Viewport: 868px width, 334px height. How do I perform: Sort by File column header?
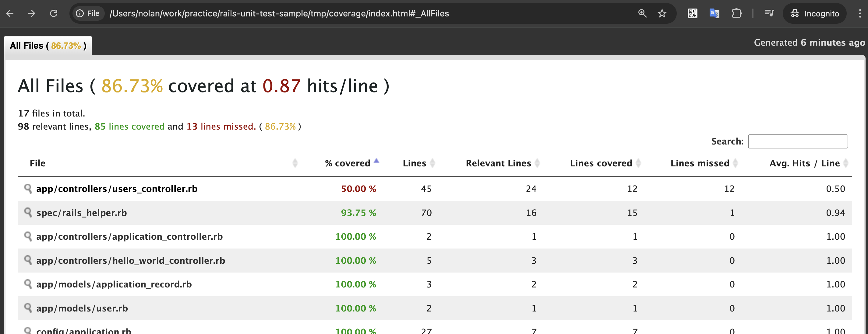click(38, 163)
